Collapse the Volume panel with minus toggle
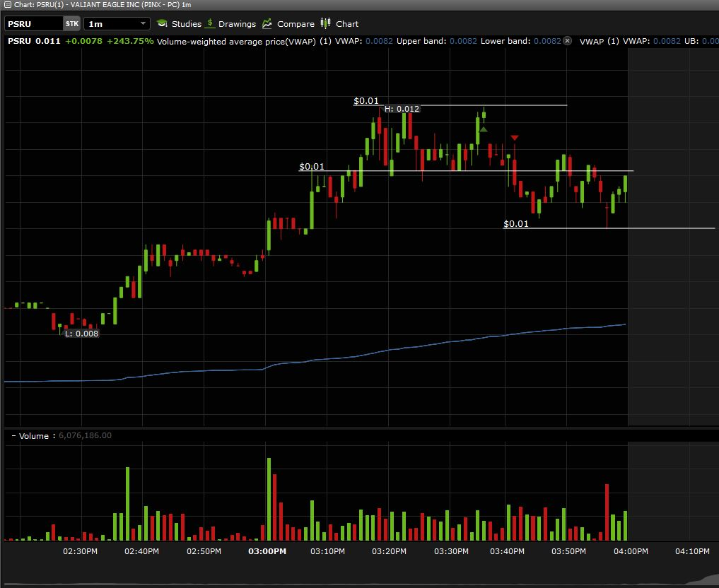The width and height of the screenshot is (719, 588). [x=13, y=436]
